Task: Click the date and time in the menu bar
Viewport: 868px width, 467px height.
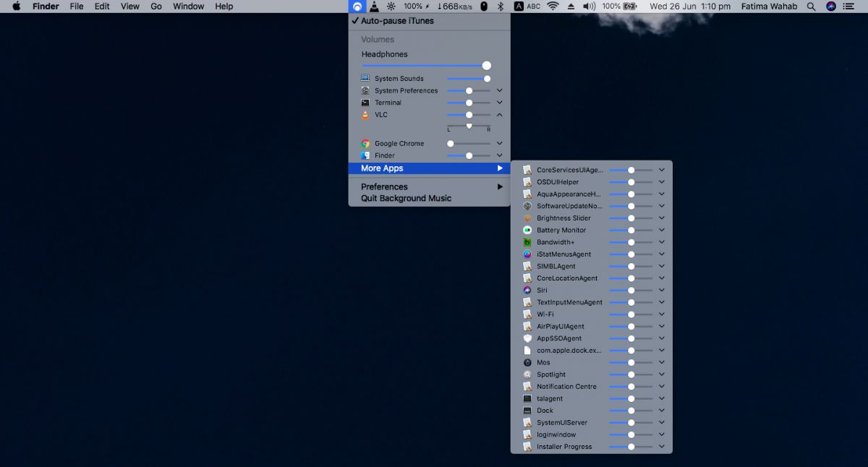Action: point(690,7)
